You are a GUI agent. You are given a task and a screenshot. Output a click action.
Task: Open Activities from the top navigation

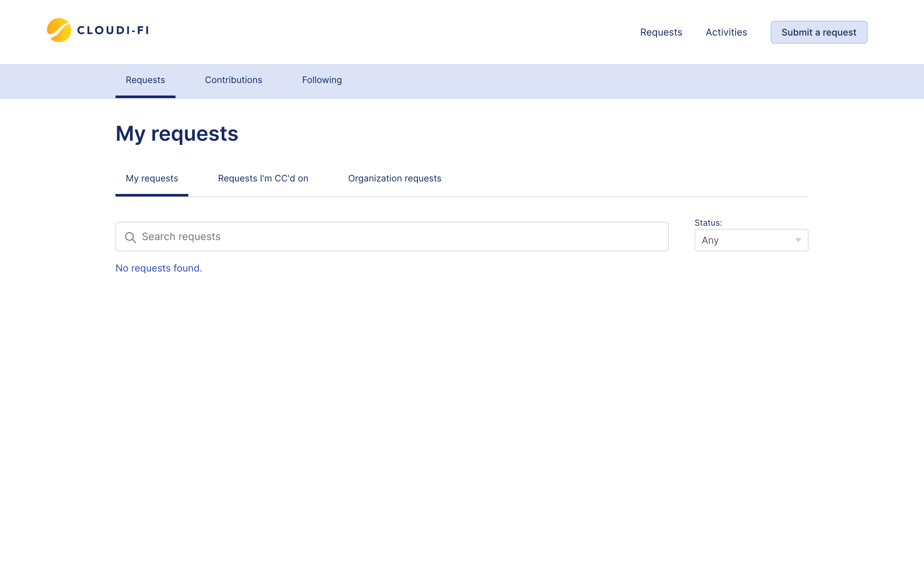(x=726, y=32)
